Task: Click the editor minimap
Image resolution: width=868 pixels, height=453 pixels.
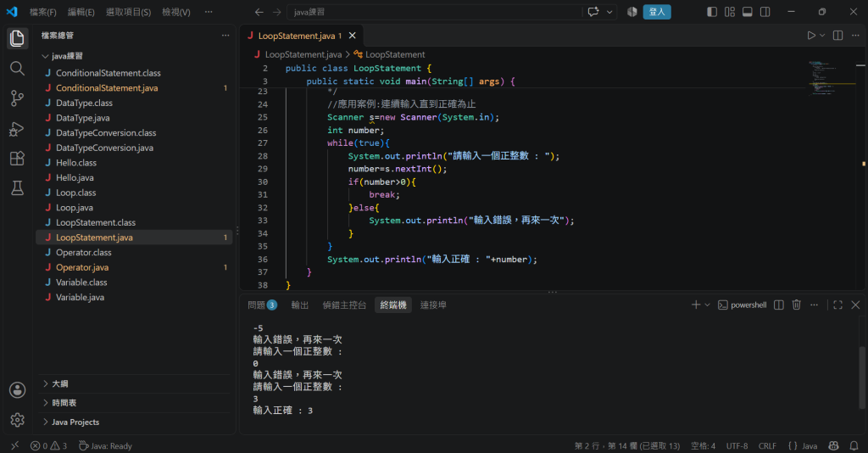Action: click(832, 79)
